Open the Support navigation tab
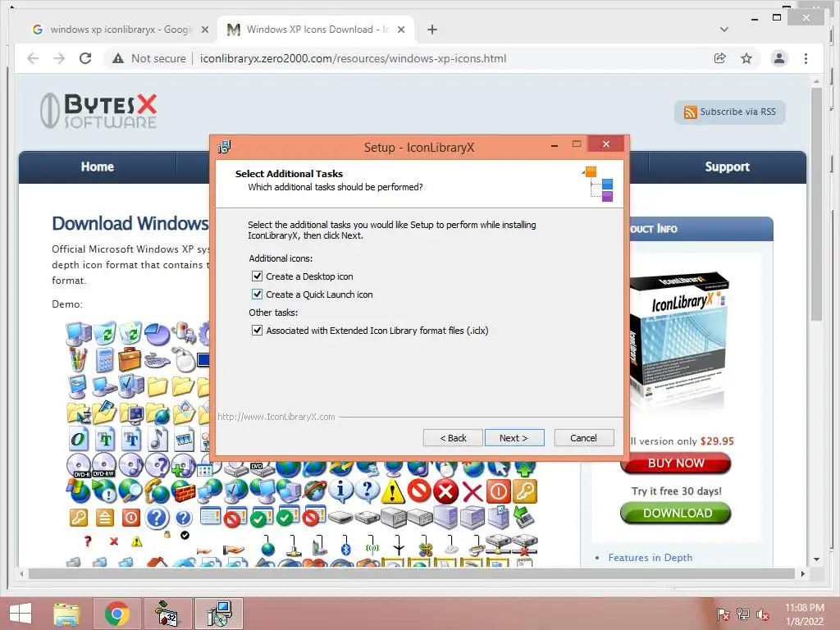Screen dimensions: 840x630 point(727,167)
